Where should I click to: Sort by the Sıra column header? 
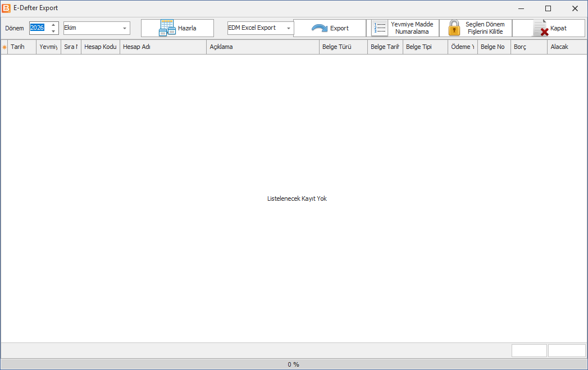(x=71, y=47)
